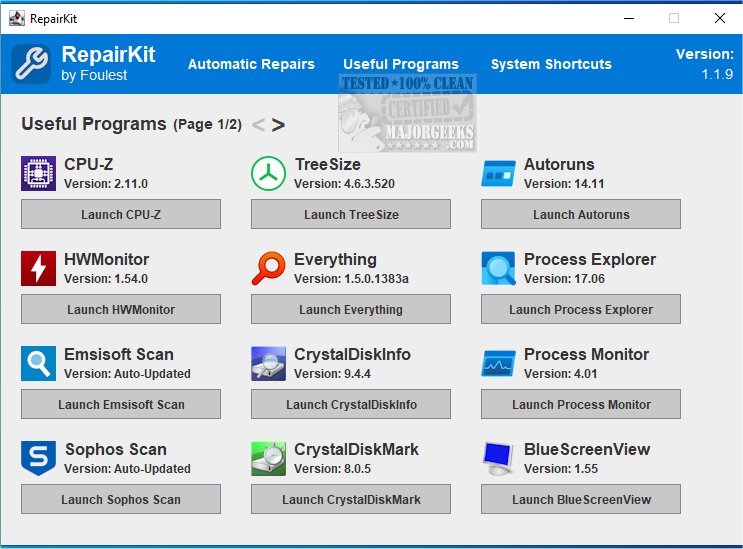
Task: Launch Emsisoft Scan
Action: click(x=121, y=404)
